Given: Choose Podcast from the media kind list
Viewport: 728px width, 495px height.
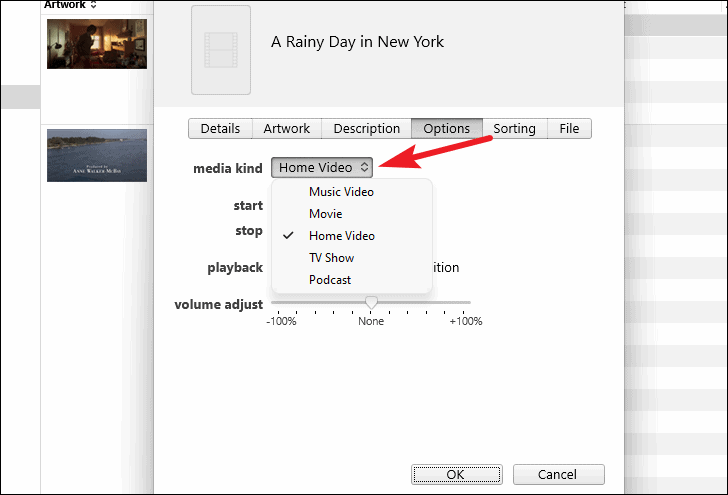Looking at the screenshot, I should tap(351, 280).
